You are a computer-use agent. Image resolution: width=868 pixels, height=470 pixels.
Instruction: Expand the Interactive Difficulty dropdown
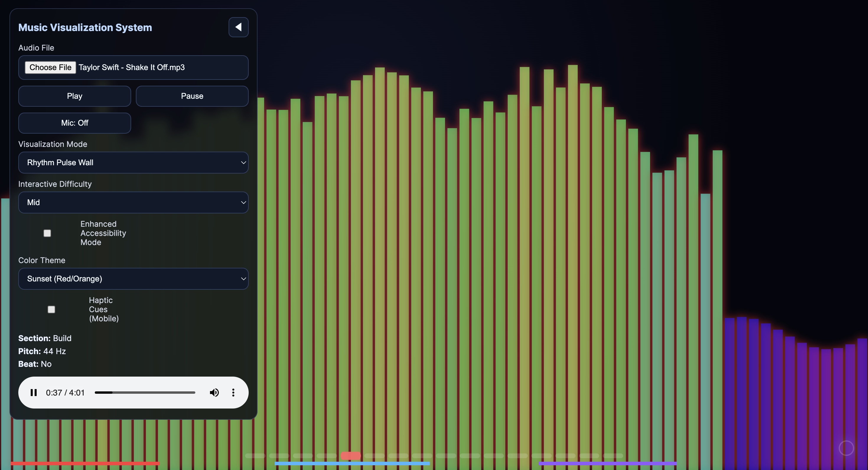133,202
